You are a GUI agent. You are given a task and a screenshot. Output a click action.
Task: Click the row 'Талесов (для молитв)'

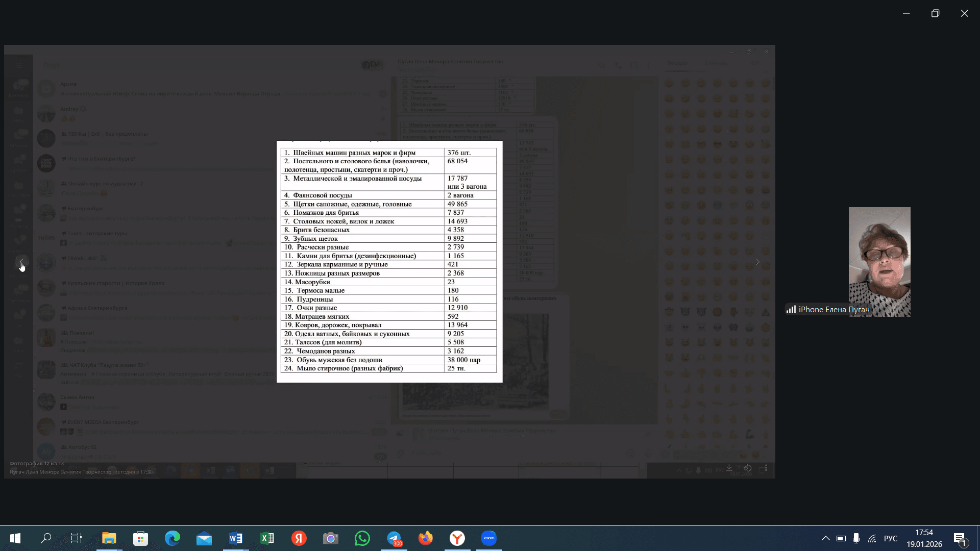coord(388,342)
